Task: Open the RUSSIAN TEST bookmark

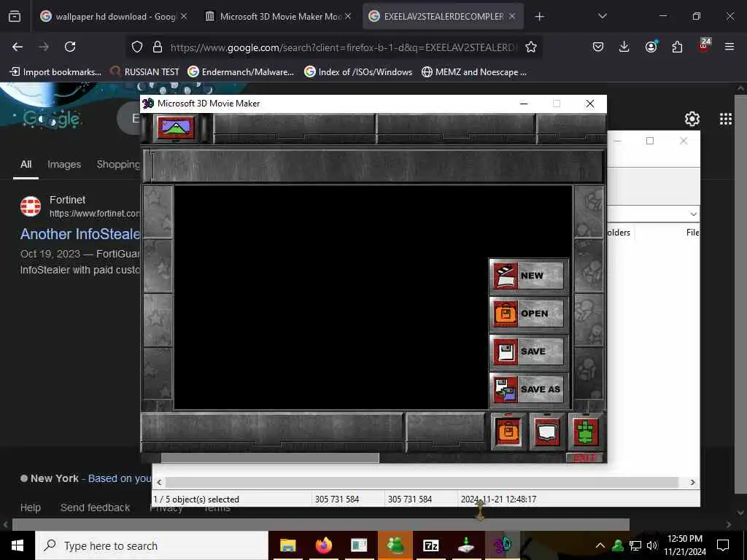Action: pyautogui.click(x=144, y=72)
